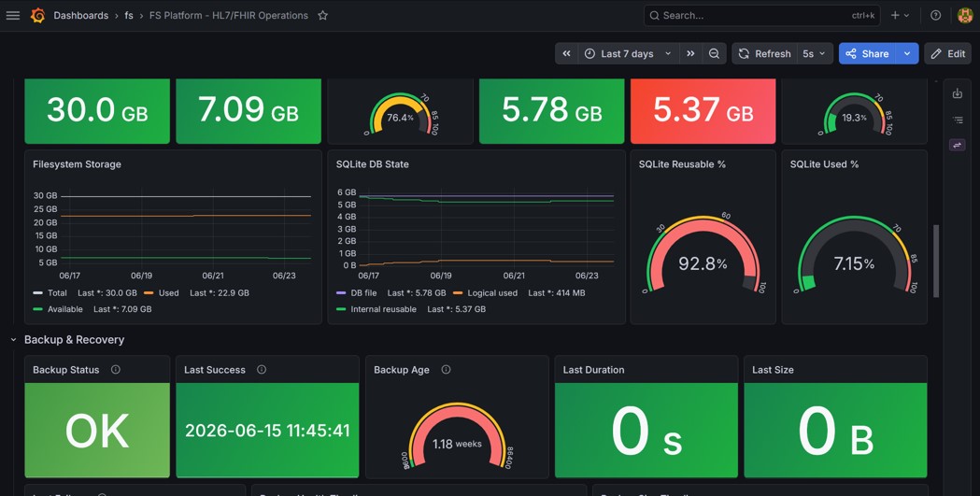
Task: Click the red 5.37 GB stat panel
Action: pos(703,110)
